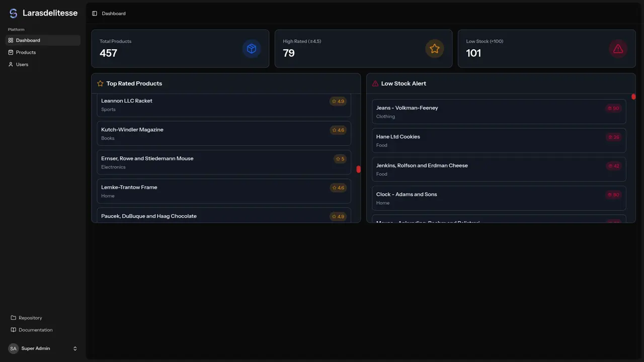The image size is (644, 362).
Task: Click the Larasdelitesse logo icon
Action: (x=13, y=14)
